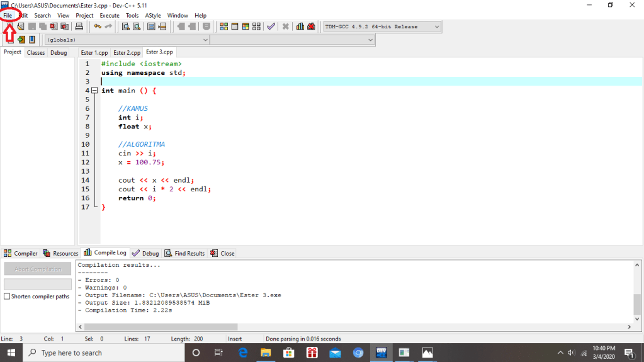Start debugging with the checkmark icon
This screenshot has width=644, height=362.
pos(271,26)
